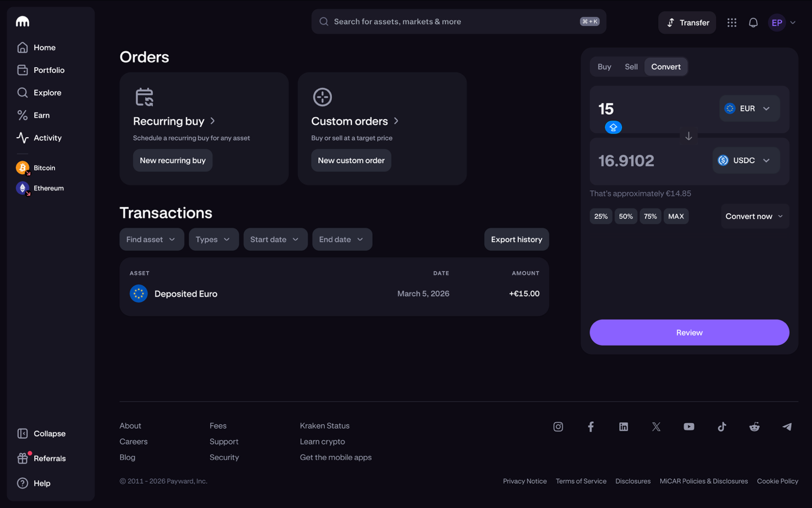Image resolution: width=812 pixels, height=508 pixels.
Task: Click the Bitcoin coin icon in sidebar
Action: tap(22, 168)
